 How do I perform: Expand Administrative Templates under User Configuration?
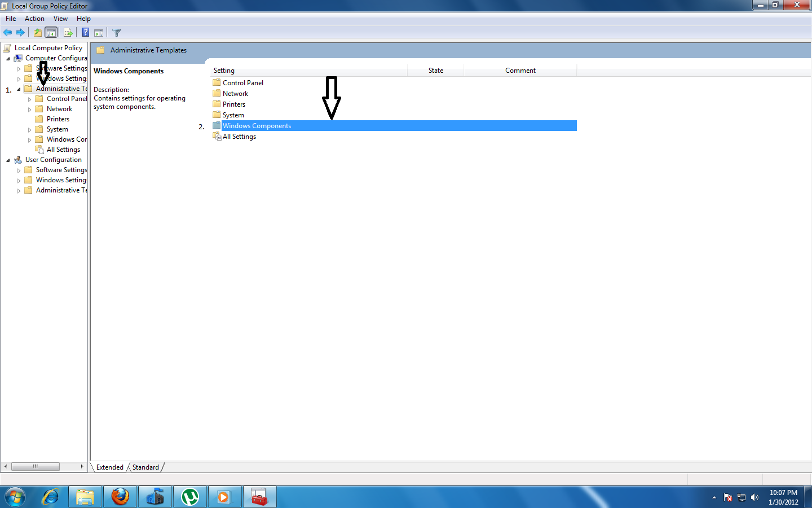19,191
